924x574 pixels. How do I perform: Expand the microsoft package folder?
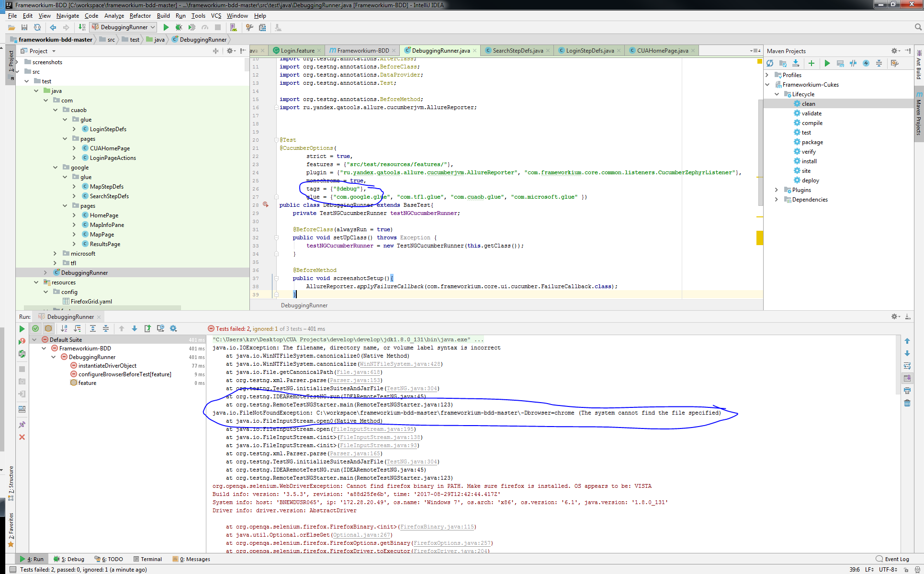(55, 254)
